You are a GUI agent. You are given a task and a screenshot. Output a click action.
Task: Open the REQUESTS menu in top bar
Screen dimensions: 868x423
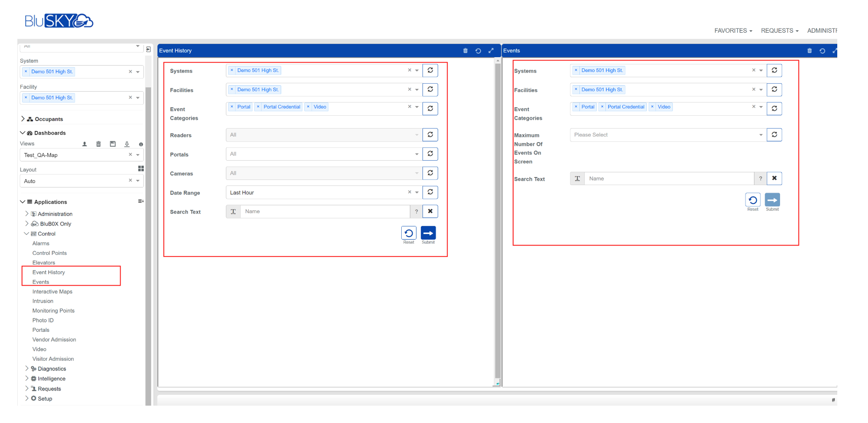[779, 31]
